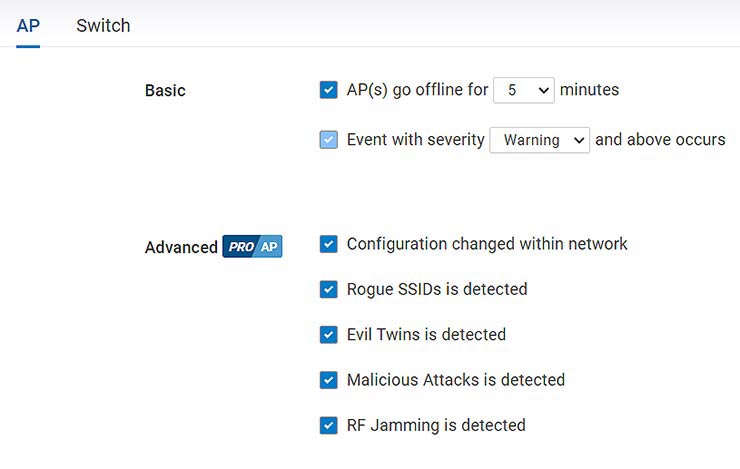Toggle the Event with severity checkbox
This screenshot has height=469, width=740.
328,140
